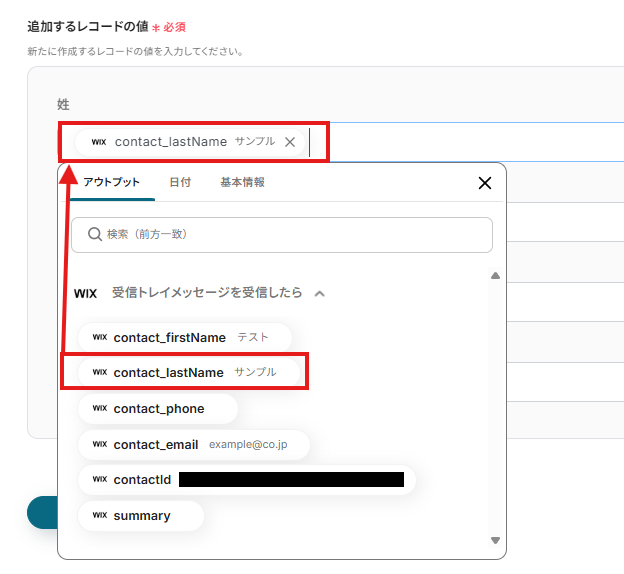Insert the contact_phone output
The image size is (624, 574).
[158, 409]
